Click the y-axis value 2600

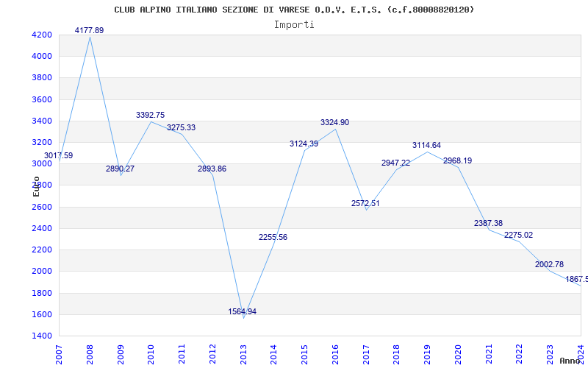[x=42, y=207]
